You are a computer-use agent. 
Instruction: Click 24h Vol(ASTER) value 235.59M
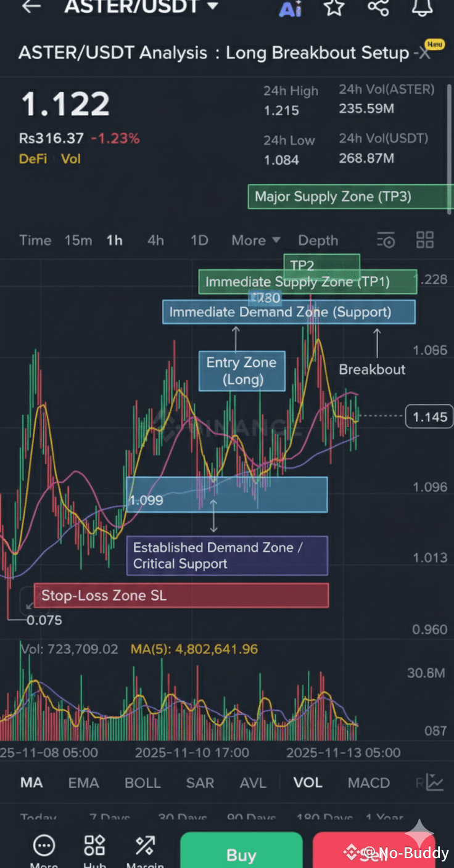point(366,109)
